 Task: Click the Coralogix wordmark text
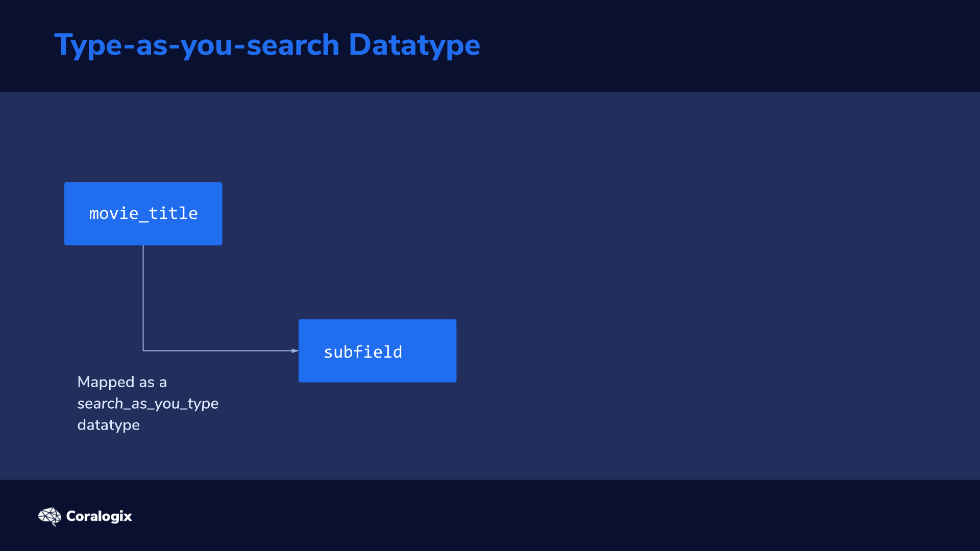pos(99,516)
